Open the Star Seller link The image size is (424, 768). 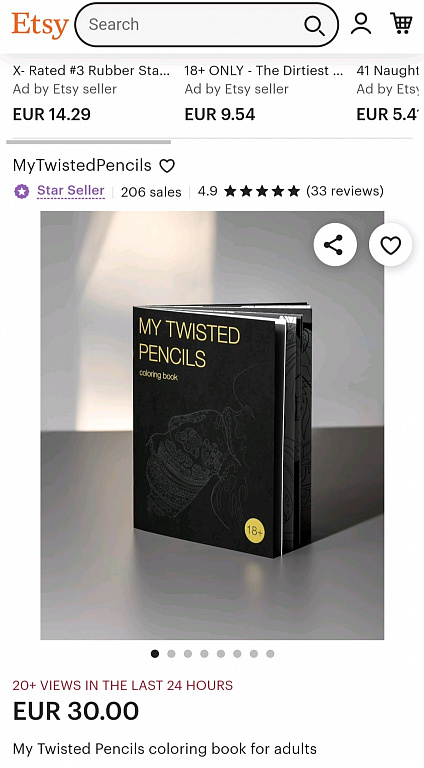click(71, 191)
